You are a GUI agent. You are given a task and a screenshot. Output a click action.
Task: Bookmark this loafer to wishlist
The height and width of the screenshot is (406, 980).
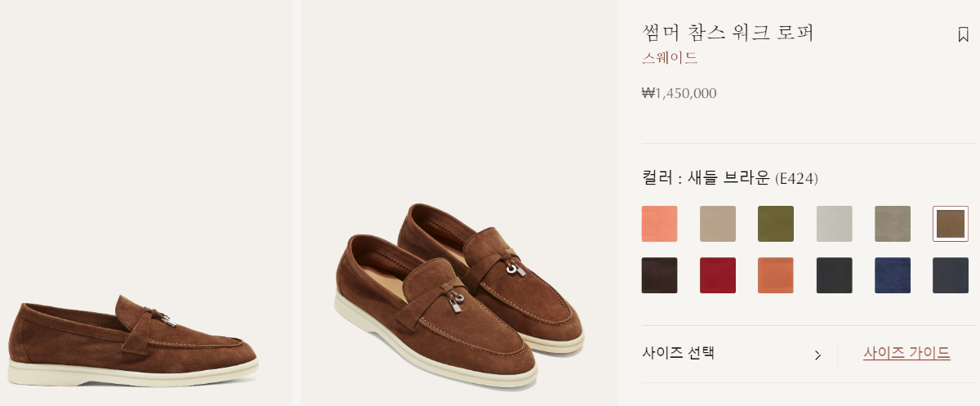963,34
